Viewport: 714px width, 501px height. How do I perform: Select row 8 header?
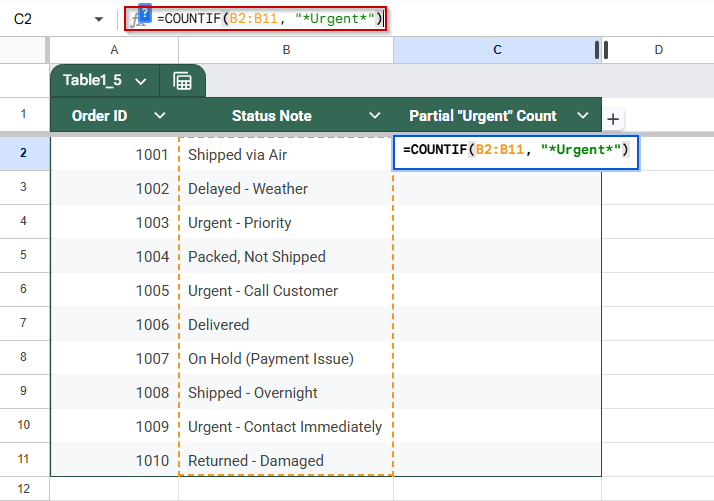tap(24, 357)
